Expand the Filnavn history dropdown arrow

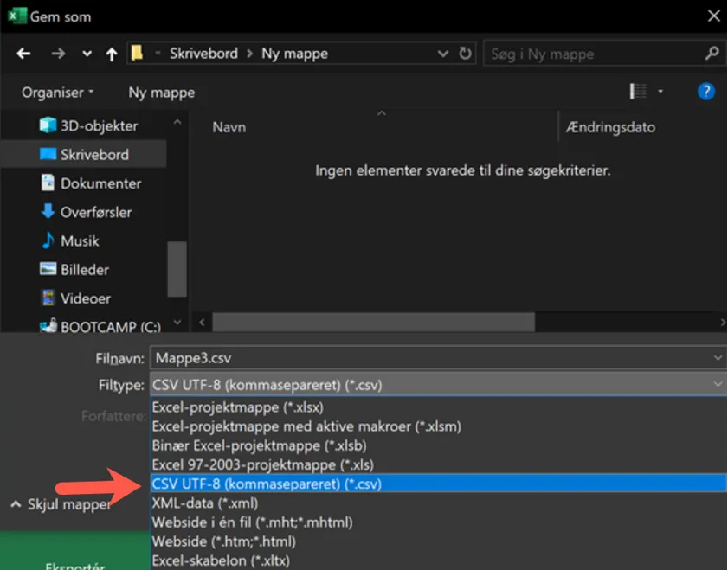click(717, 357)
